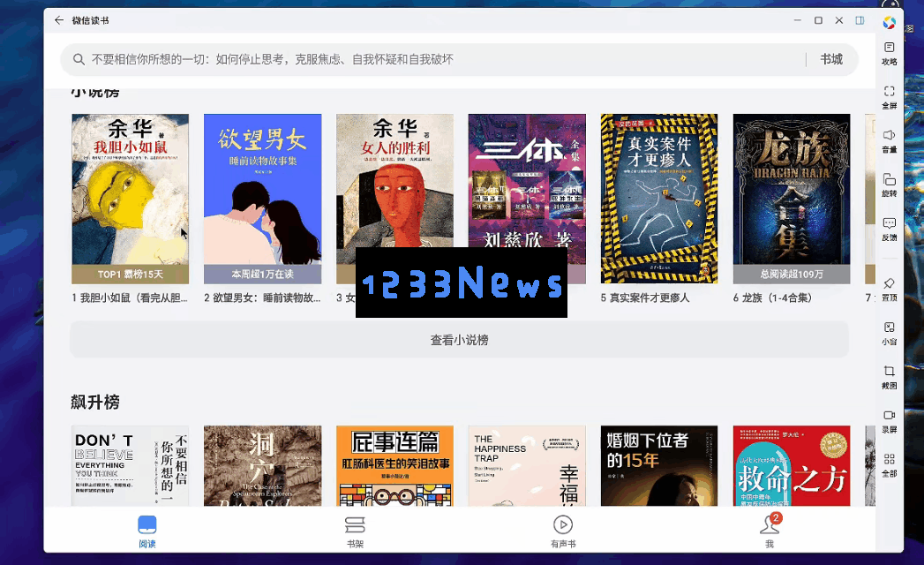Click the title text '5 真实案件才更瘆人'
The width and height of the screenshot is (924, 565).
644,298
